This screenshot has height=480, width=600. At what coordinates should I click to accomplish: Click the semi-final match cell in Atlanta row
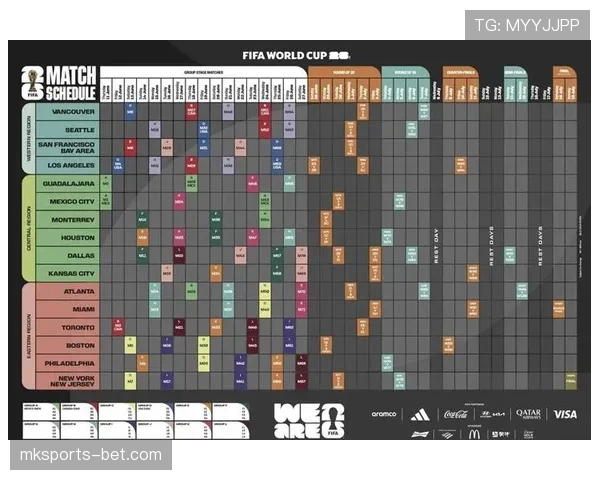[522, 291]
